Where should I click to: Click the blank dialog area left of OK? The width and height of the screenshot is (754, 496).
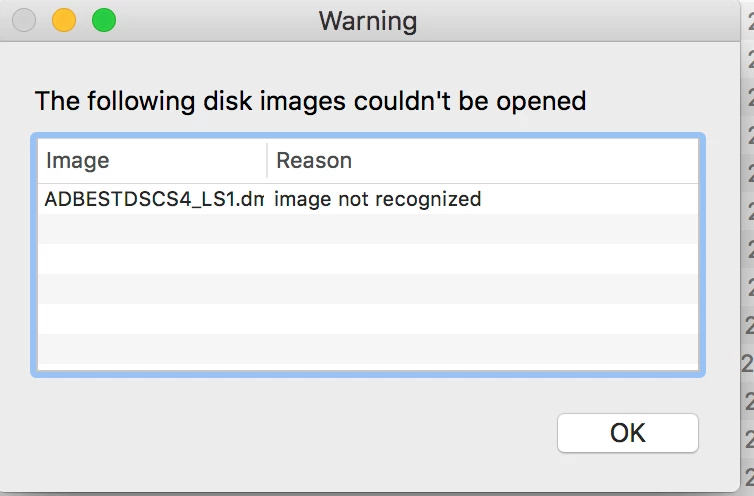(289, 433)
